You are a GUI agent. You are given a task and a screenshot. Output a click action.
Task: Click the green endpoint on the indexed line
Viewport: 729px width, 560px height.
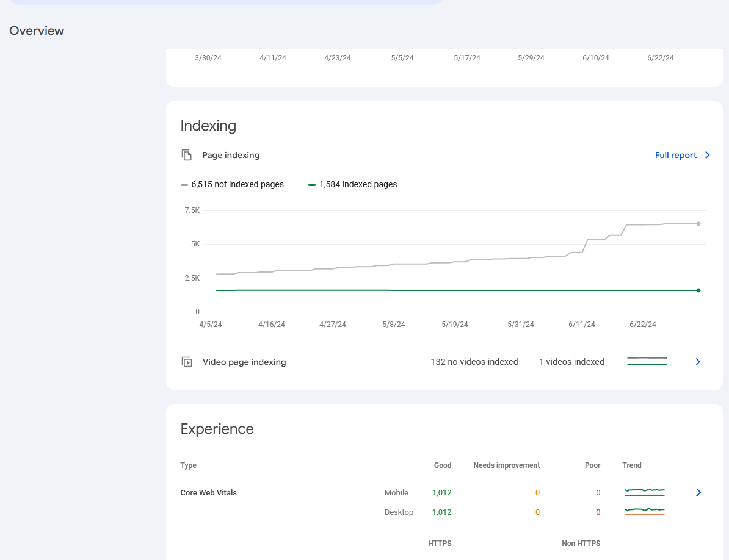(698, 290)
